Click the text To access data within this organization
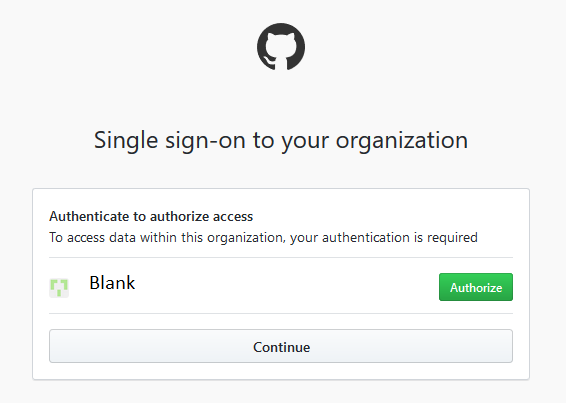The width and height of the screenshot is (566, 403). click(166, 237)
